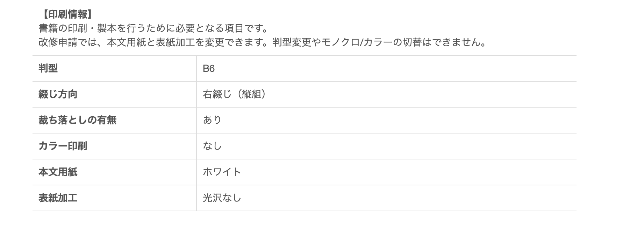Select the あり value cell
The height and width of the screenshot is (226, 644).
click(212, 120)
